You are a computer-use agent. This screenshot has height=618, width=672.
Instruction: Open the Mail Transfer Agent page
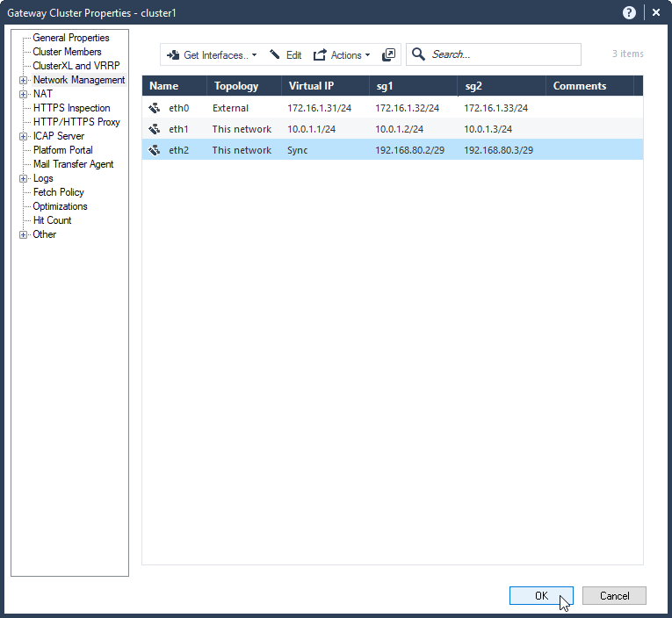[x=73, y=164]
